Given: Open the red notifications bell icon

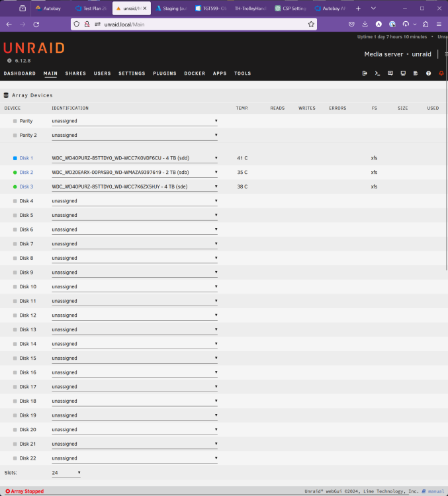Looking at the screenshot, I should click(441, 73).
